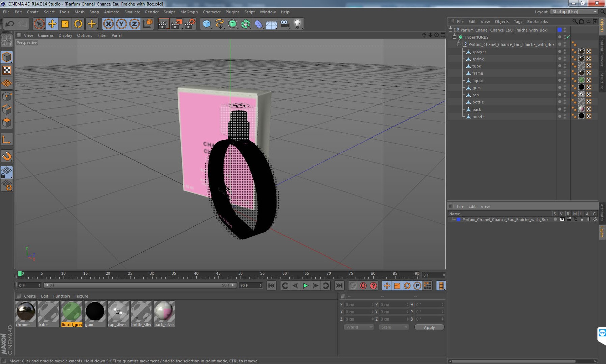The width and height of the screenshot is (606, 364).
Task: Toggle the HyperNURBS enable checkmark
Action: 568,37
